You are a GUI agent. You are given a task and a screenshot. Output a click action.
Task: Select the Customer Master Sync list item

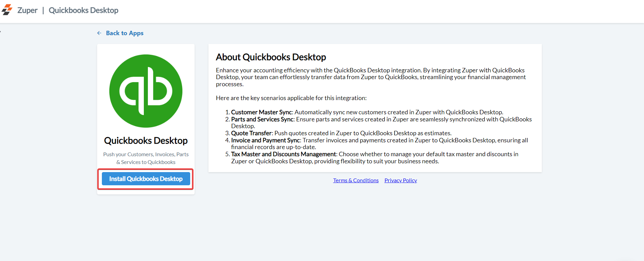pyautogui.click(x=367, y=112)
